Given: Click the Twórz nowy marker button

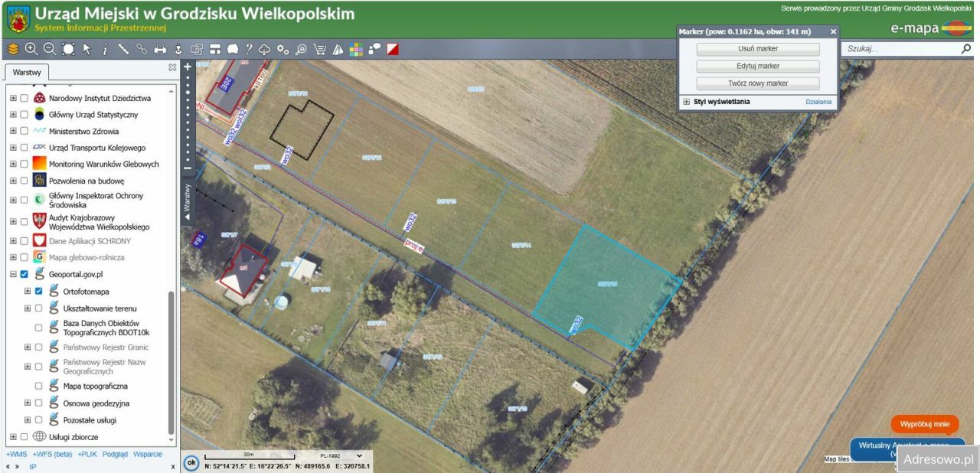Looking at the screenshot, I should click(x=758, y=83).
